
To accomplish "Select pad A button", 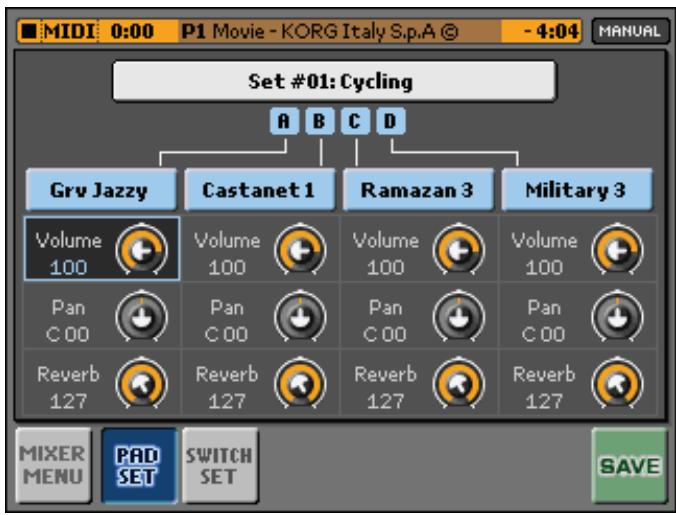I will [284, 122].
